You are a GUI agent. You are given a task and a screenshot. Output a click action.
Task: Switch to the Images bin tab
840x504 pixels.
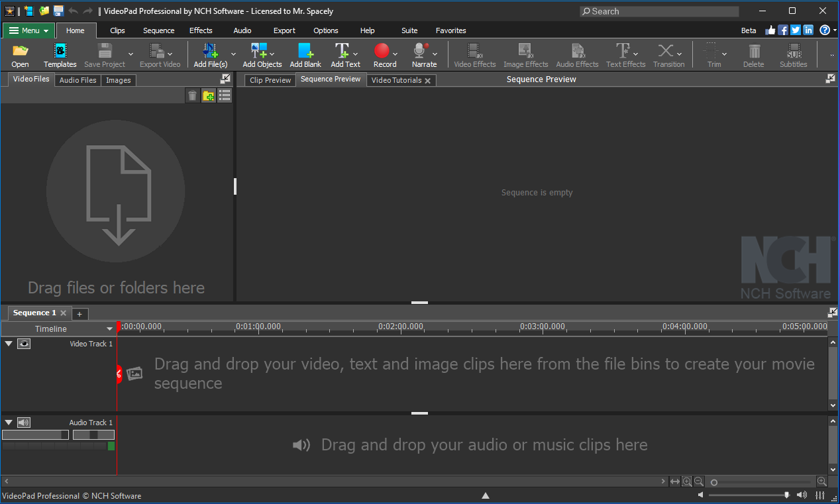pyautogui.click(x=119, y=80)
